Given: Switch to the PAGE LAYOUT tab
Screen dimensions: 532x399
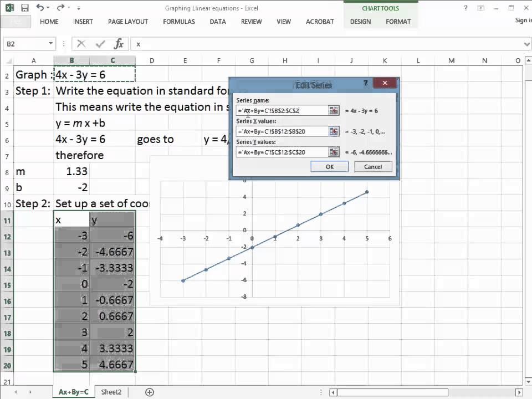Looking at the screenshot, I should click(128, 22).
